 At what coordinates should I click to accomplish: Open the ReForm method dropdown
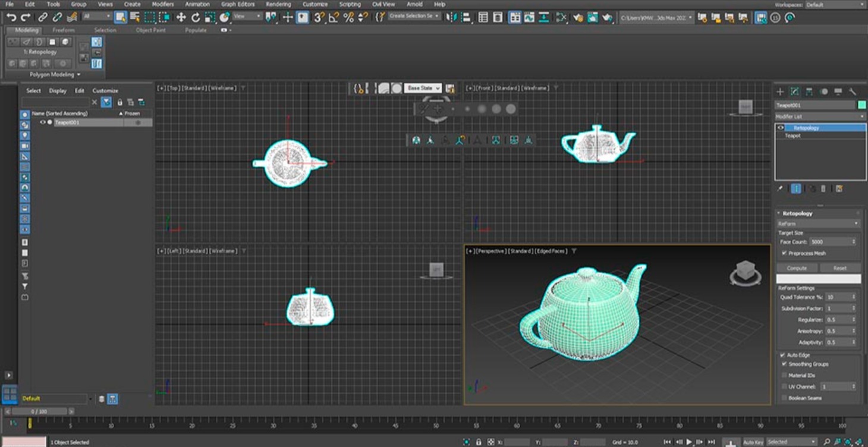pyautogui.click(x=818, y=223)
